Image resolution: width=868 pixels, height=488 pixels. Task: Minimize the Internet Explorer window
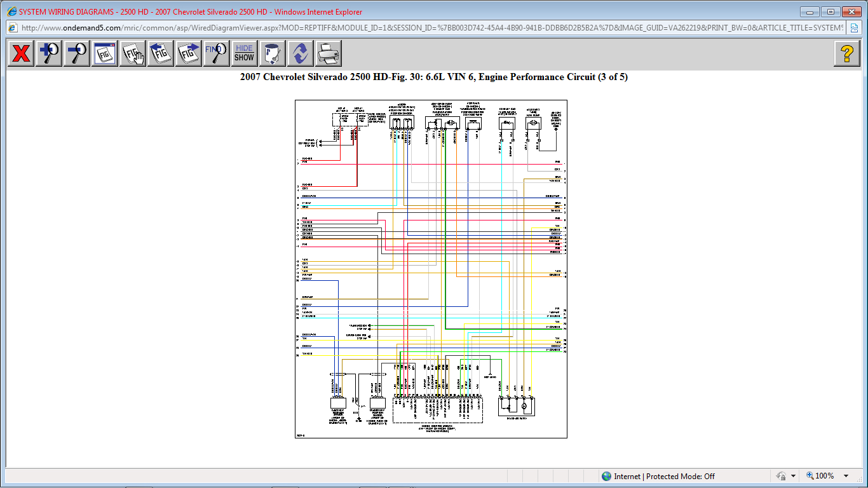[810, 11]
